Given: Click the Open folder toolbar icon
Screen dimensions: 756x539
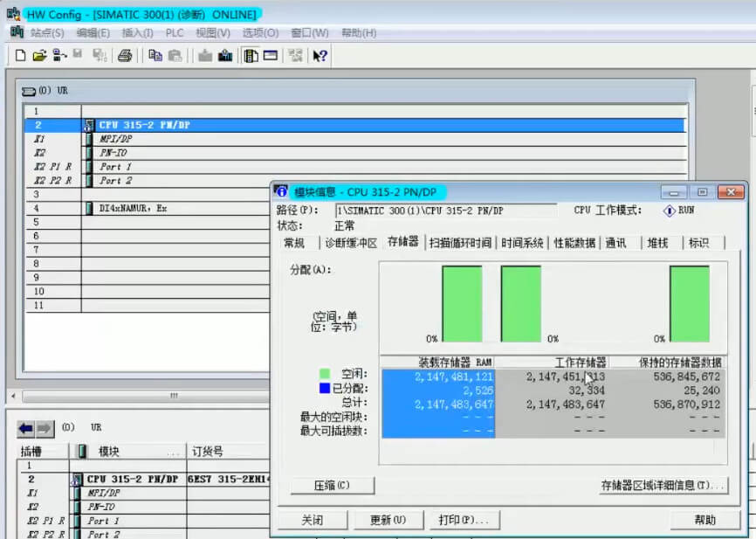Looking at the screenshot, I should click(39, 56).
